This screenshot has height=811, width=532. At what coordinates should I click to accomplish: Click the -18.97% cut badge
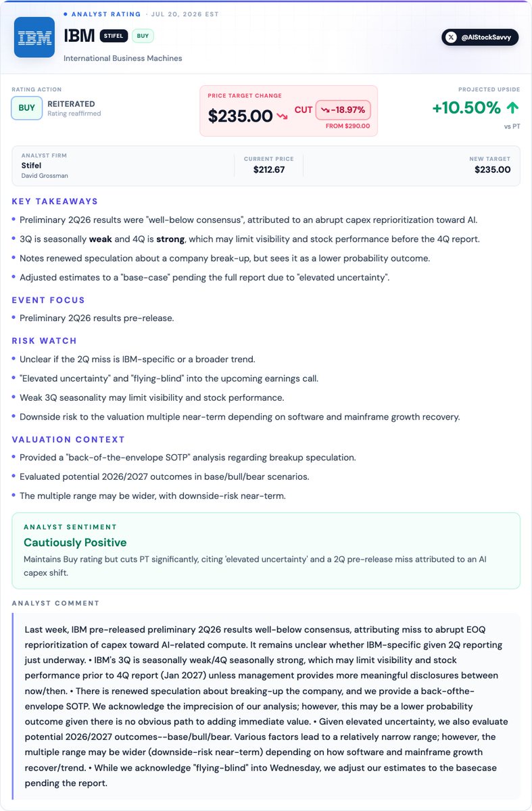click(x=343, y=110)
